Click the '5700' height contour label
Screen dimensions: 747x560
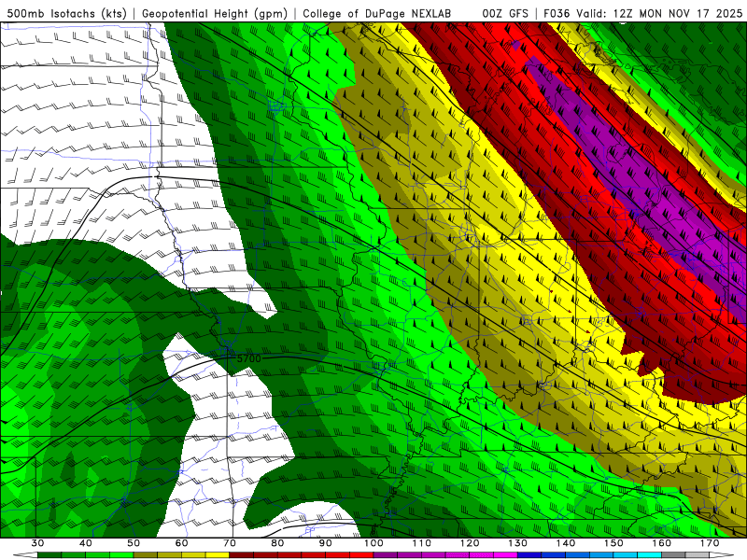(248, 358)
